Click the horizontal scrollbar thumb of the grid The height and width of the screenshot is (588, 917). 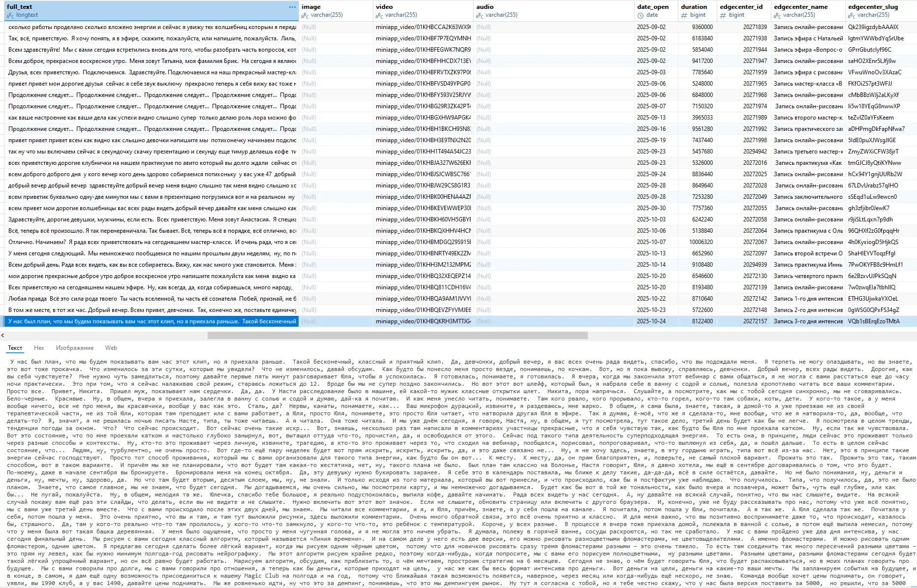(397, 336)
